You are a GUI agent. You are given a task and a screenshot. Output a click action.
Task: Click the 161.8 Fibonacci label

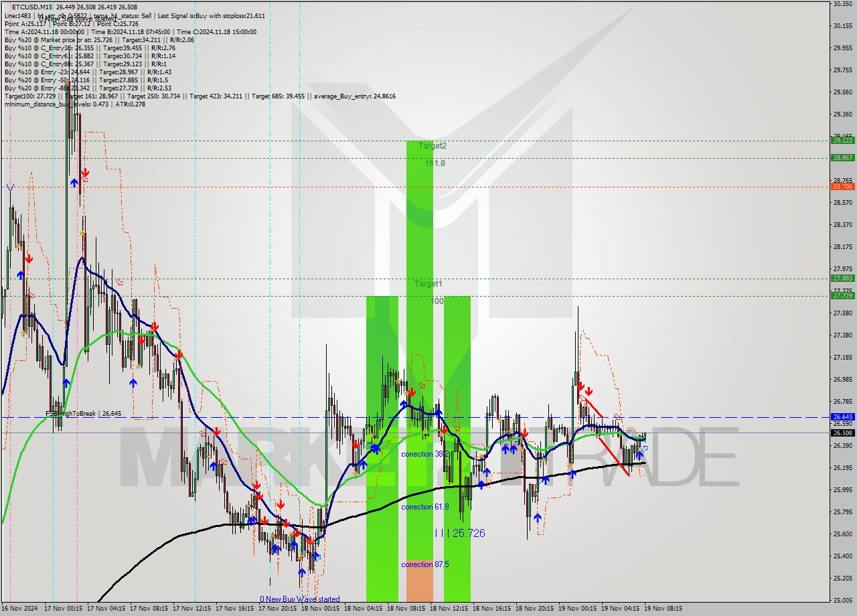coord(435,163)
